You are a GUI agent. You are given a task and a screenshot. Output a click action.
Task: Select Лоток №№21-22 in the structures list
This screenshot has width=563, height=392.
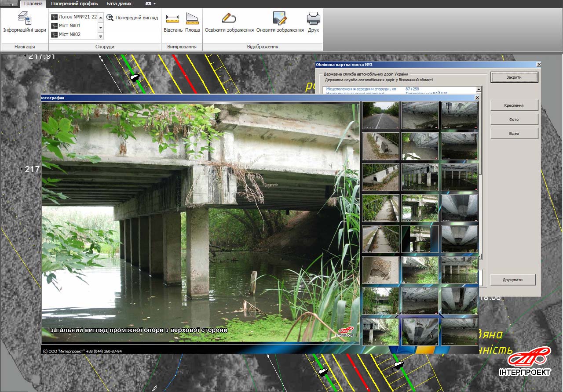[74, 17]
